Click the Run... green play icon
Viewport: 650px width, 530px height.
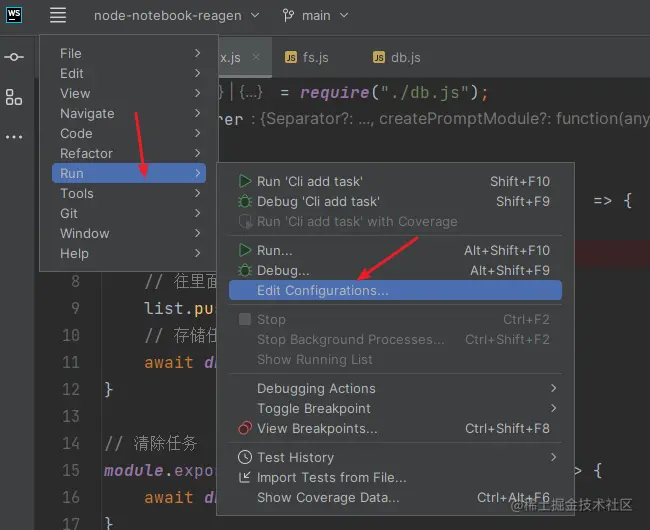pyautogui.click(x=245, y=250)
